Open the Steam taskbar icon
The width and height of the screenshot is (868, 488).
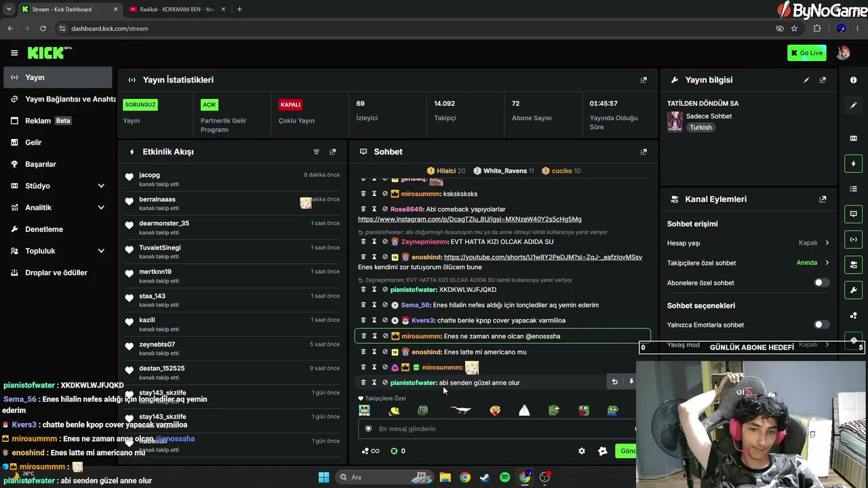coord(484,477)
